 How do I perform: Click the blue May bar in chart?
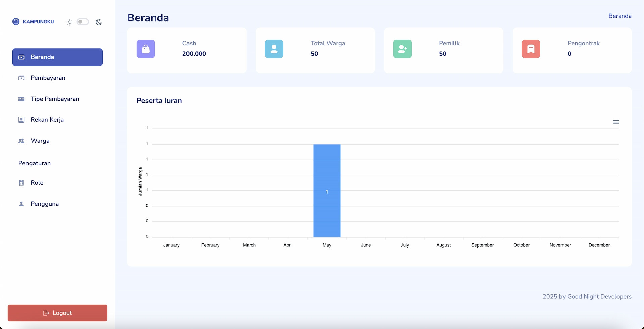pos(327,190)
